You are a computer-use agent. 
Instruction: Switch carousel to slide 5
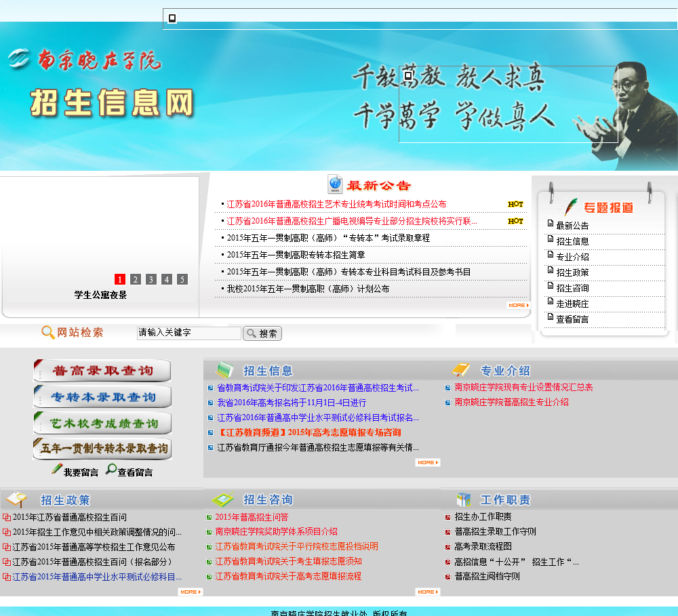(182, 279)
